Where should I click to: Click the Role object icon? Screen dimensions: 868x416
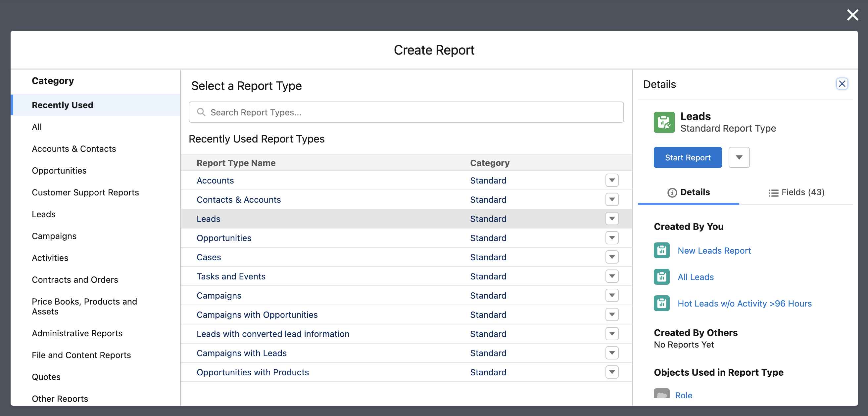point(661,394)
